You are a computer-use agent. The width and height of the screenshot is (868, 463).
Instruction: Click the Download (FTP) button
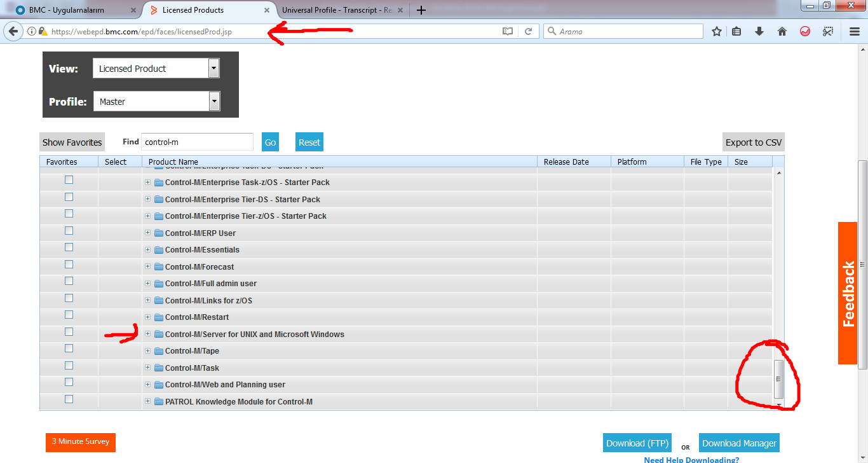(637, 443)
